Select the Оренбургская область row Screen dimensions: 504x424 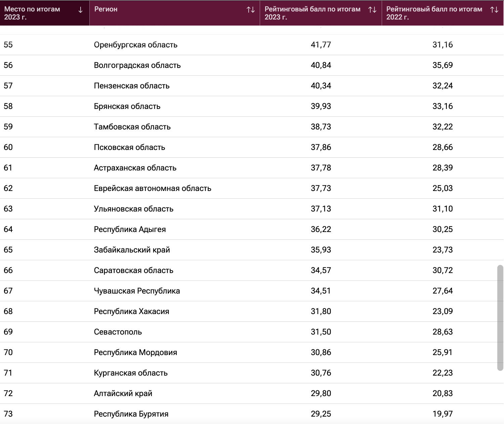[x=135, y=45]
